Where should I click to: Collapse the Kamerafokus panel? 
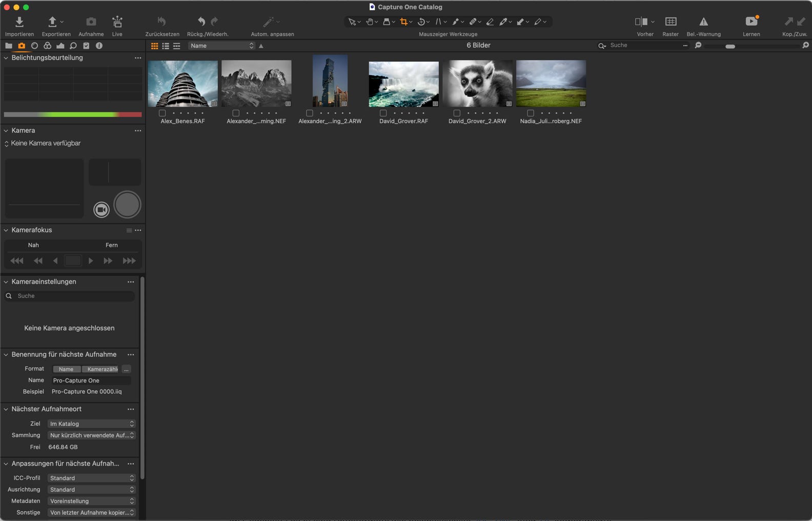6,230
